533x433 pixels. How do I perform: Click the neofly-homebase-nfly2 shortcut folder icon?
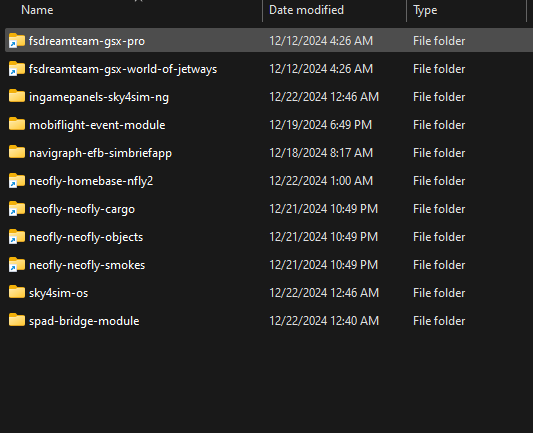pyautogui.click(x=17, y=180)
